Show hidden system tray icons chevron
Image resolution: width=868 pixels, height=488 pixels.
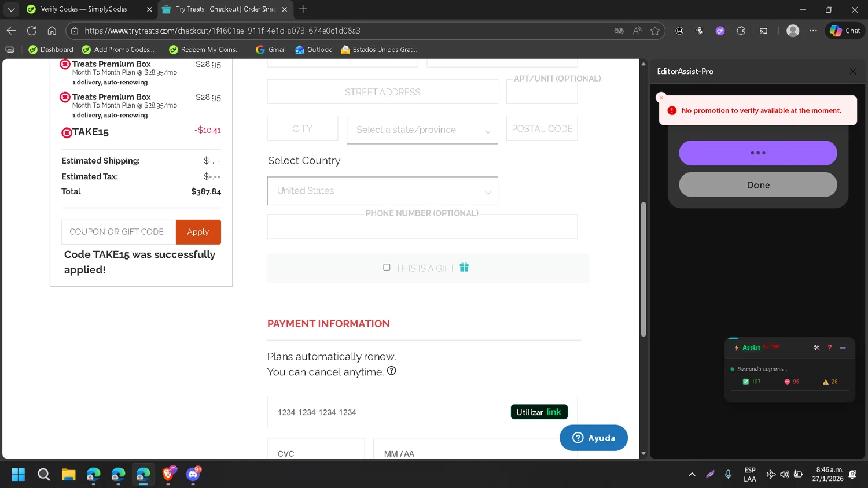click(x=692, y=475)
